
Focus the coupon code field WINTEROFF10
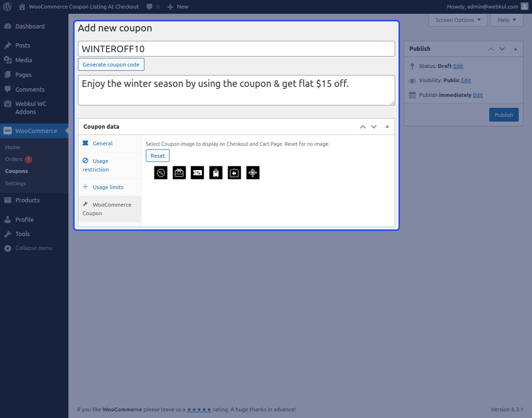coord(237,49)
